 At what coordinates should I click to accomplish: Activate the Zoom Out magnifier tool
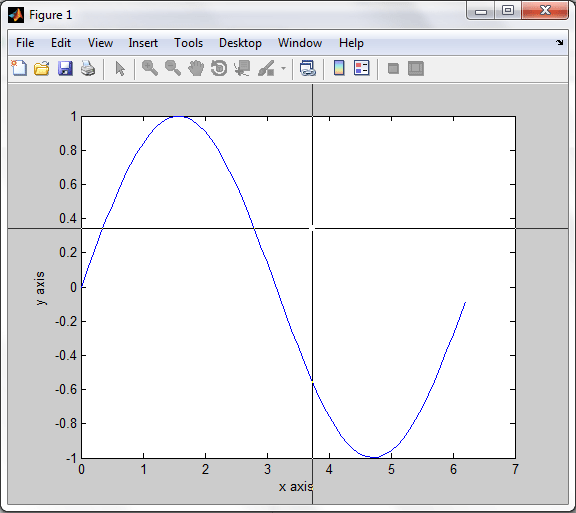(173, 68)
